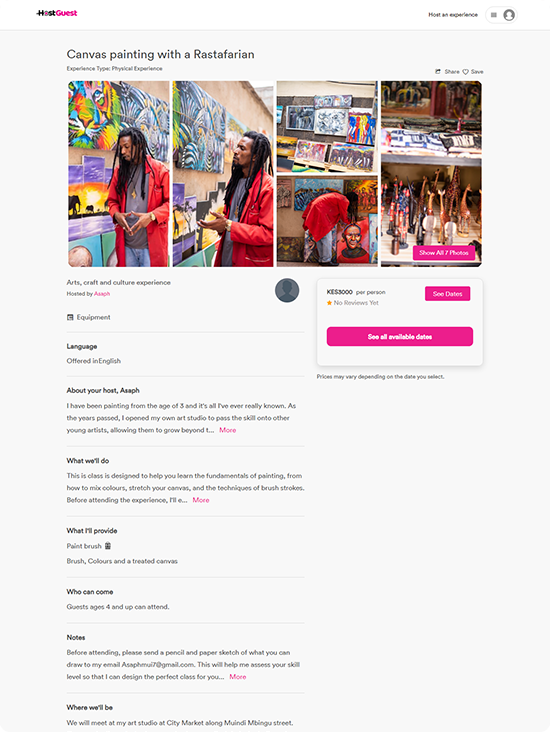Click See all available dates button

pos(400,337)
